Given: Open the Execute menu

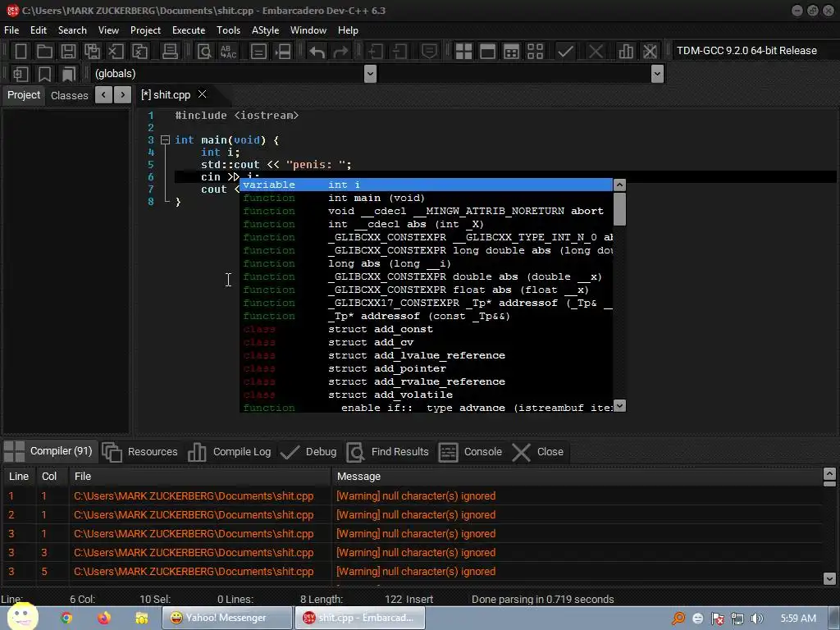Looking at the screenshot, I should (x=189, y=30).
